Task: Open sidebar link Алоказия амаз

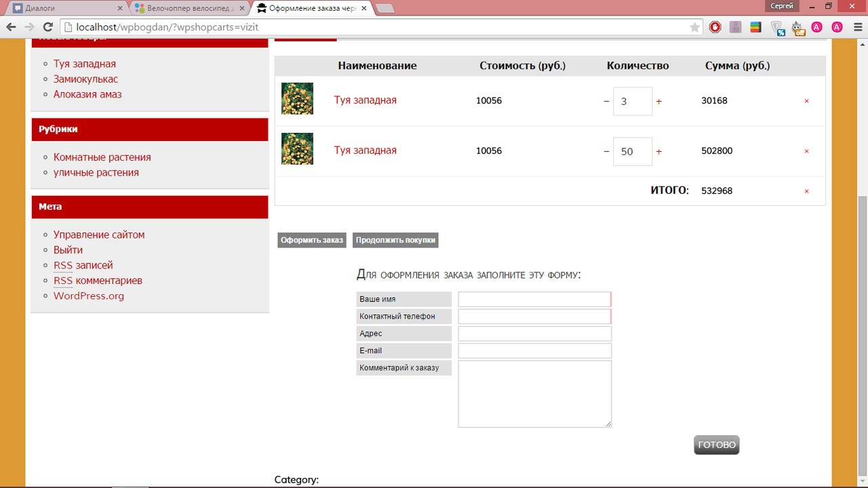Action: click(87, 94)
